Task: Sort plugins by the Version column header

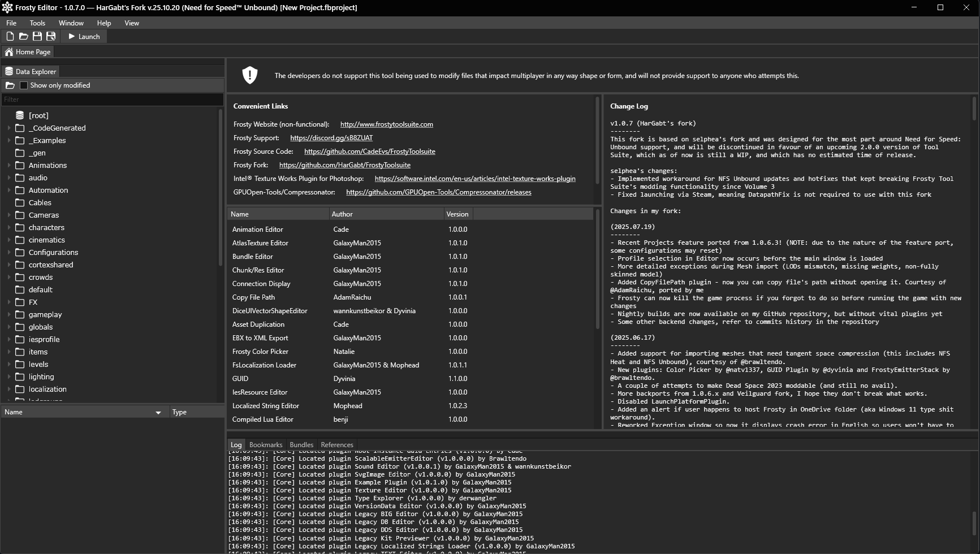Action: (458, 214)
